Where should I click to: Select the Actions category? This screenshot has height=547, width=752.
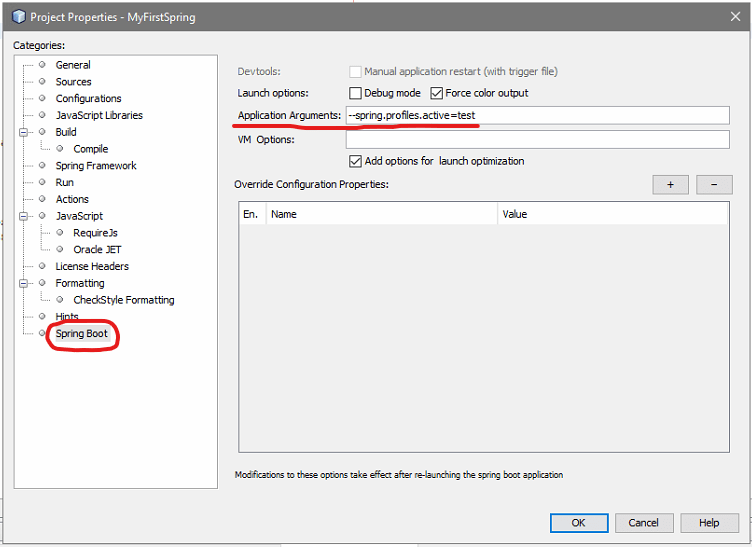(x=72, y=199)
